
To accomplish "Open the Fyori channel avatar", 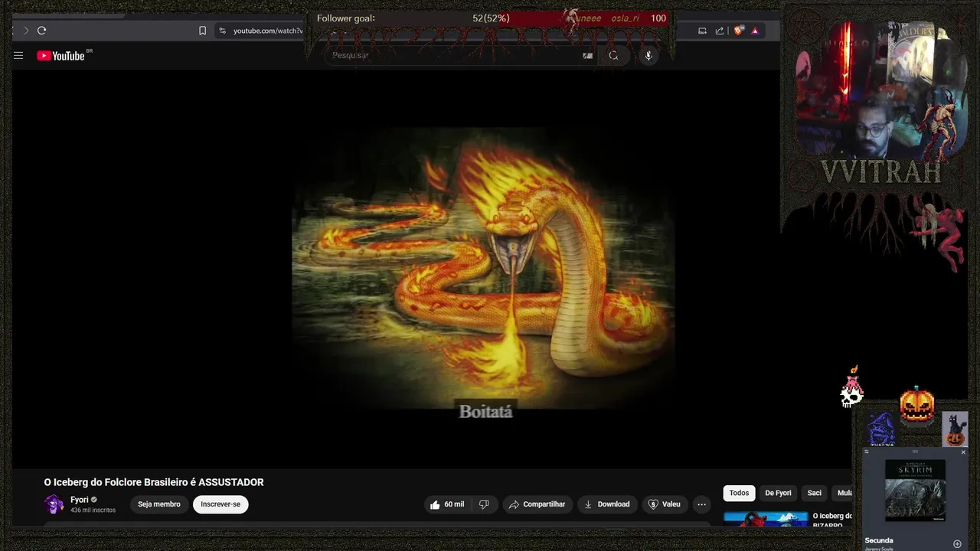I will [54, 504].
